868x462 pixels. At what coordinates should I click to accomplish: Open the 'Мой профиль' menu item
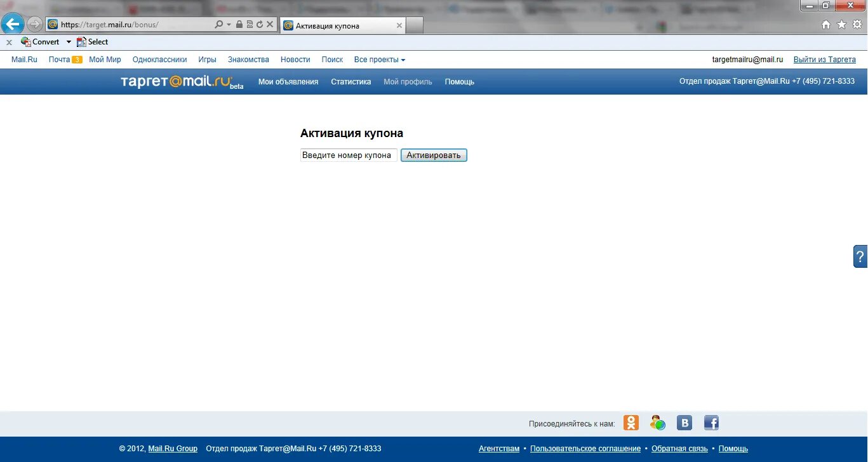click(408, 82)
